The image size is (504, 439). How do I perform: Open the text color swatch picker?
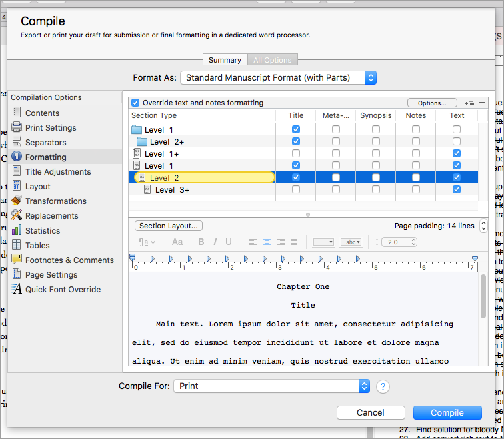point(323,242)
